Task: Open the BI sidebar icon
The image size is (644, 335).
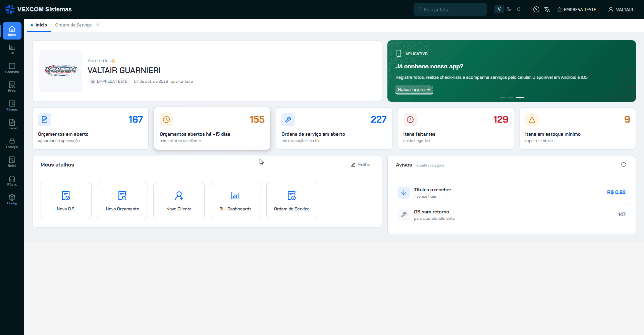Action: tap(12, 50)
